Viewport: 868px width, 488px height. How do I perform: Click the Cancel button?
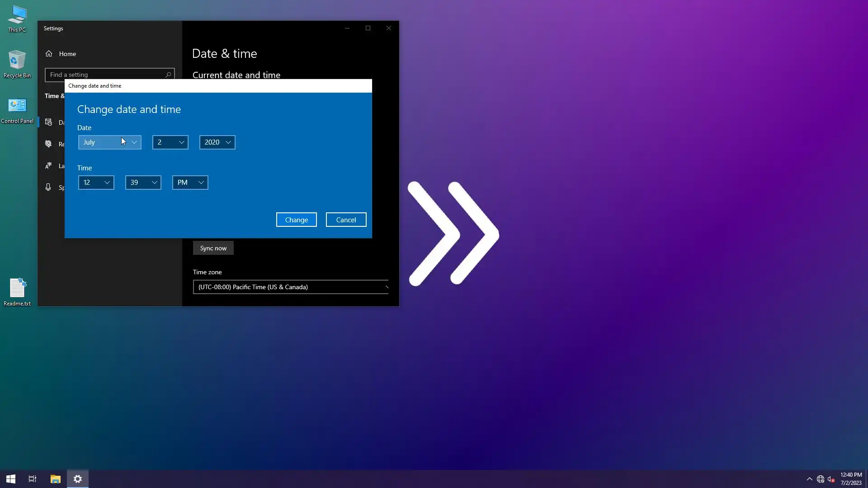(346, 220)
